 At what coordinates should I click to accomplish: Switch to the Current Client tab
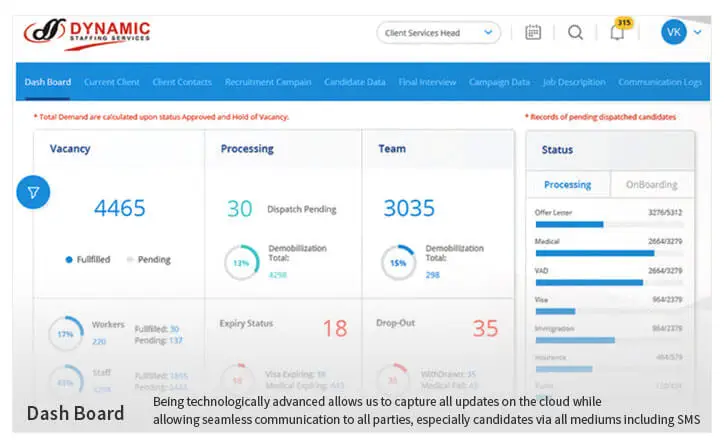(112, 82)
